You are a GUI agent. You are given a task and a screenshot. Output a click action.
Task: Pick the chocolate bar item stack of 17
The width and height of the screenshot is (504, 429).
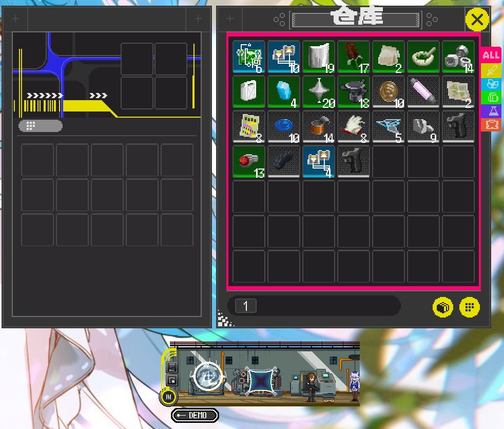[354, 57]
